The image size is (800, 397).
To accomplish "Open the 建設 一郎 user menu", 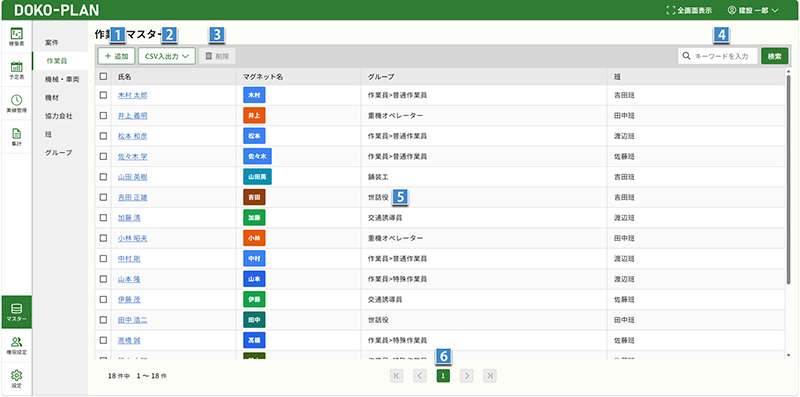I will pyautogui.click(x=754, y=10).
